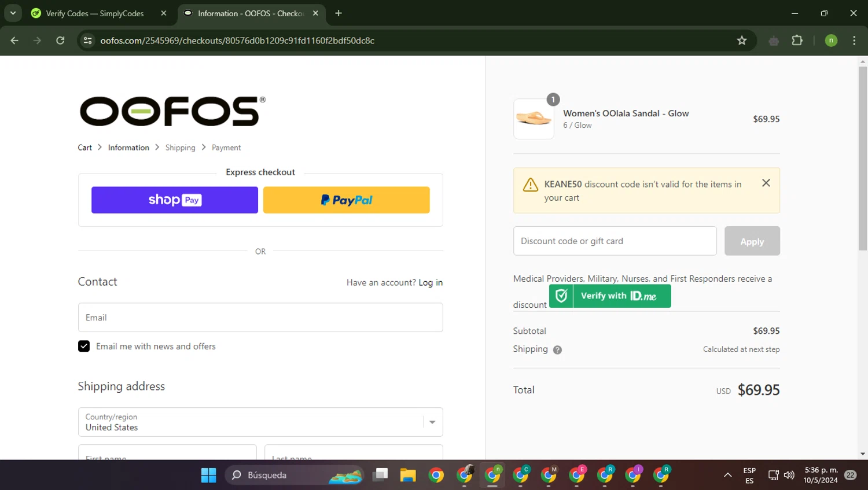The height and width of the screenshot is (490, 868).
Task: Switch to Verify Codes SimplyCodes tab
Action: point(95,13)
